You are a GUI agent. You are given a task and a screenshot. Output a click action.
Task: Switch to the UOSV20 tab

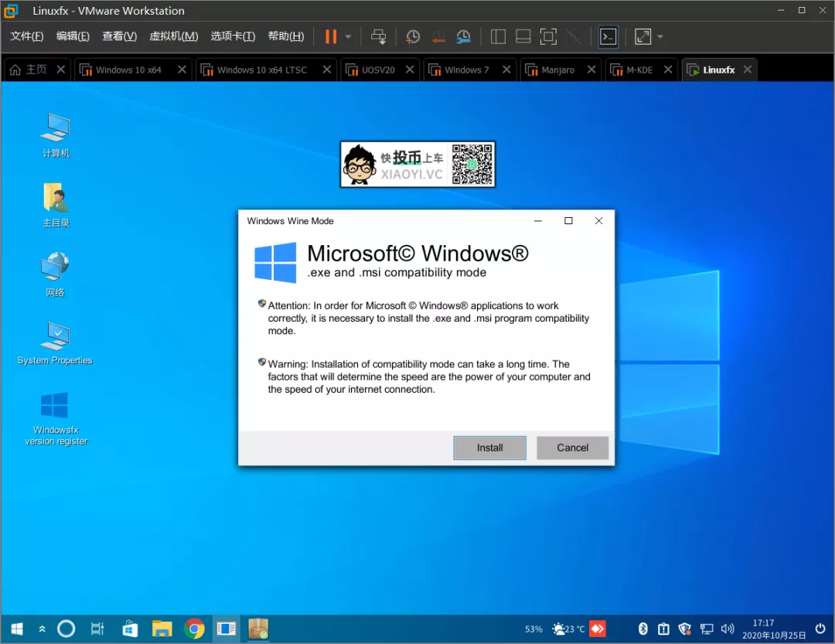tap(378, 70)
